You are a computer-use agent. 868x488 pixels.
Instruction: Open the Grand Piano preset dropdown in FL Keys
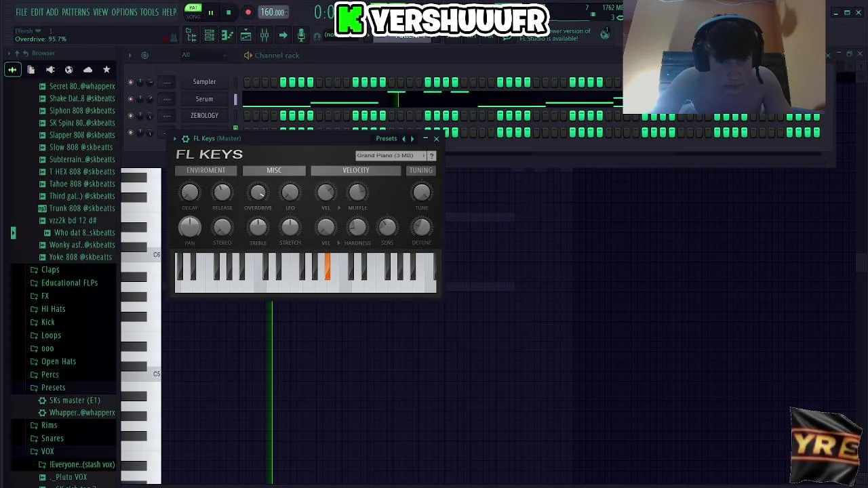(x=391, y=156)
